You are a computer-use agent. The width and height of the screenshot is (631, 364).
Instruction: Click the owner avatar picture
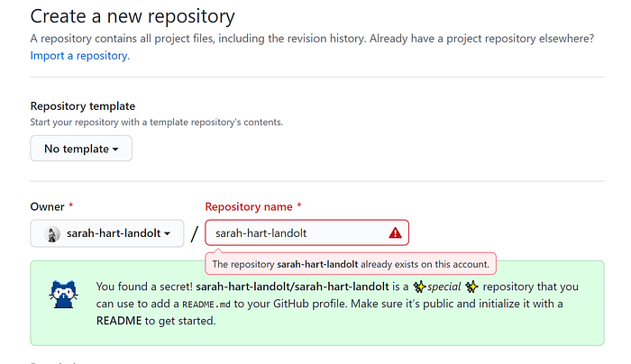tap(52, 233)
